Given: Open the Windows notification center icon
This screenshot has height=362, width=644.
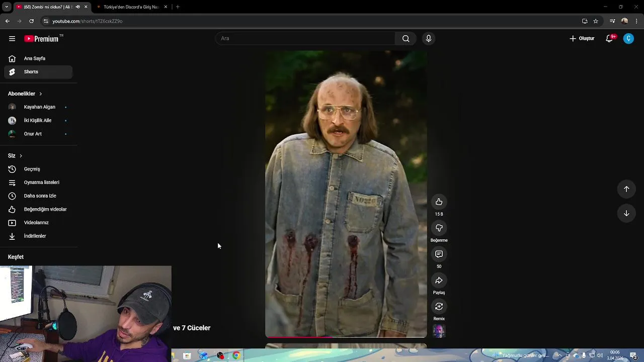Looking at the screenshot, I should tap(634, 355).
